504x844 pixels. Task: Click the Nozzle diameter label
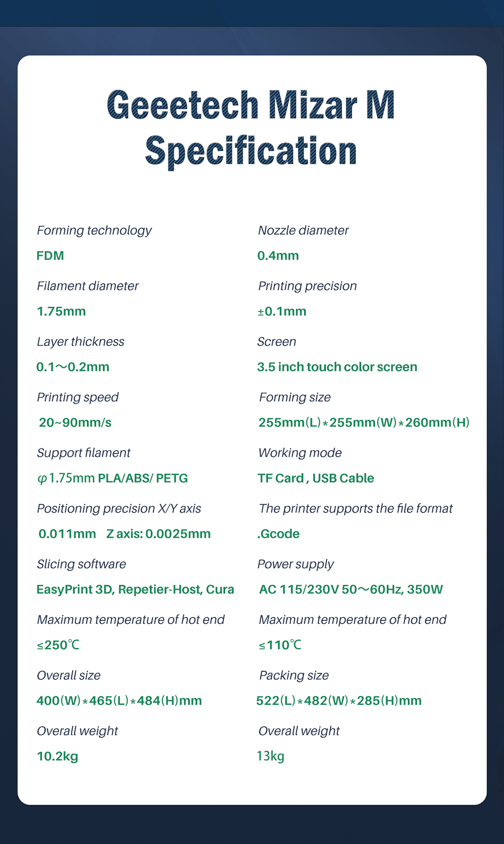pyautogui.click(x=303, y=231)
